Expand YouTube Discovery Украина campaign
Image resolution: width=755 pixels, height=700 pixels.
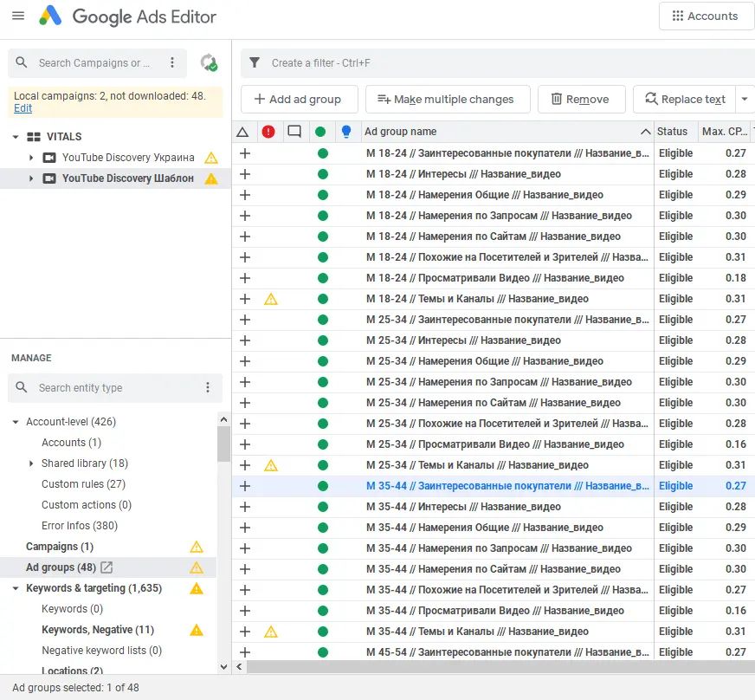pyautogui.click(x=31, y=158)
